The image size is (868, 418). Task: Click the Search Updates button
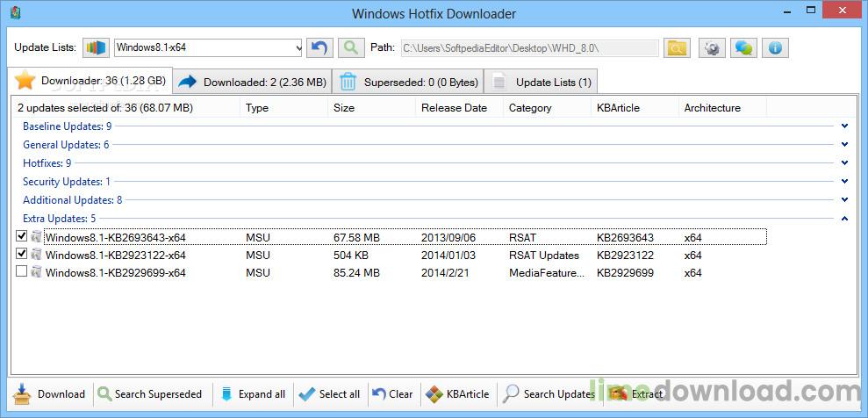549,394
